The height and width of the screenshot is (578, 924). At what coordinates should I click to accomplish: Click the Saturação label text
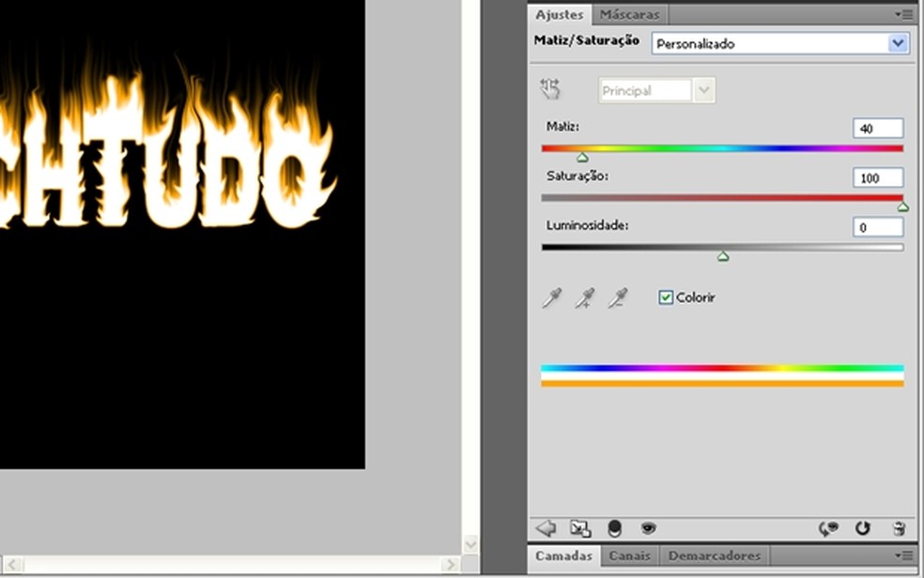[x=577, y=176]
